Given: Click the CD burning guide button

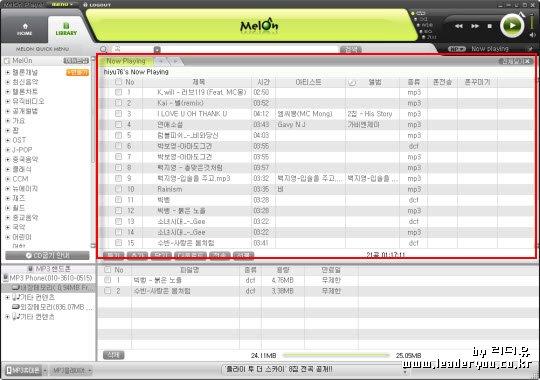Looking at the screenshot, I should click(48, 255).
